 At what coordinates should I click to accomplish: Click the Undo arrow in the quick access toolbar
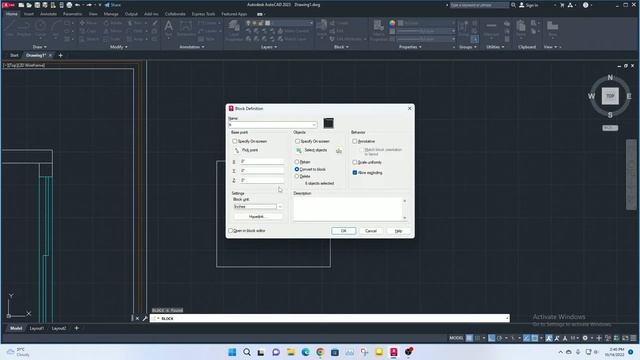coord(77,5)
